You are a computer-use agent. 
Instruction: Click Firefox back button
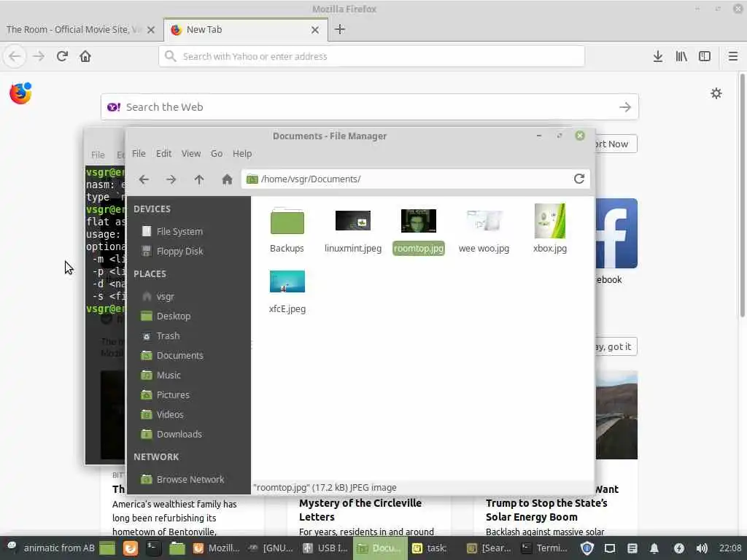pyautogui.click(x=15, y=56)
